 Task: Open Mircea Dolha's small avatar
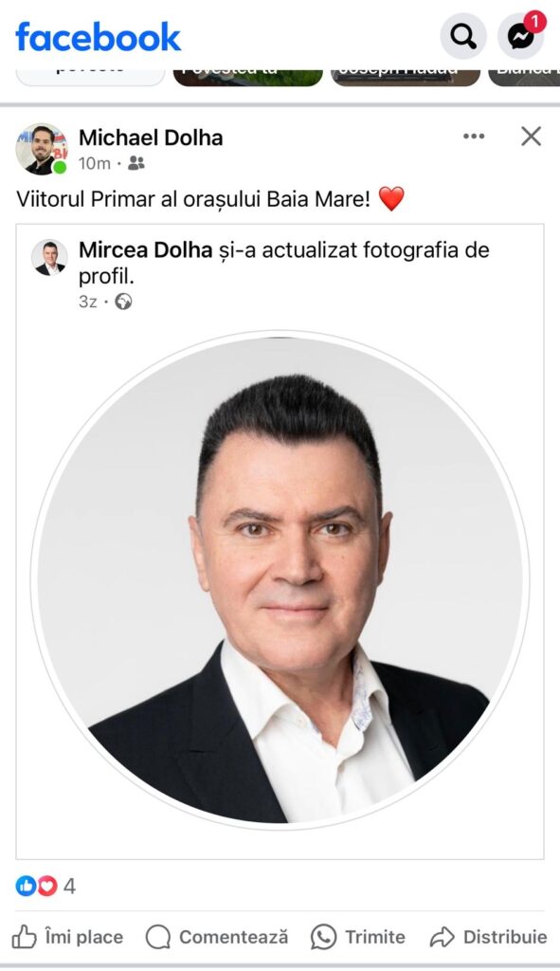click(49, 257)
